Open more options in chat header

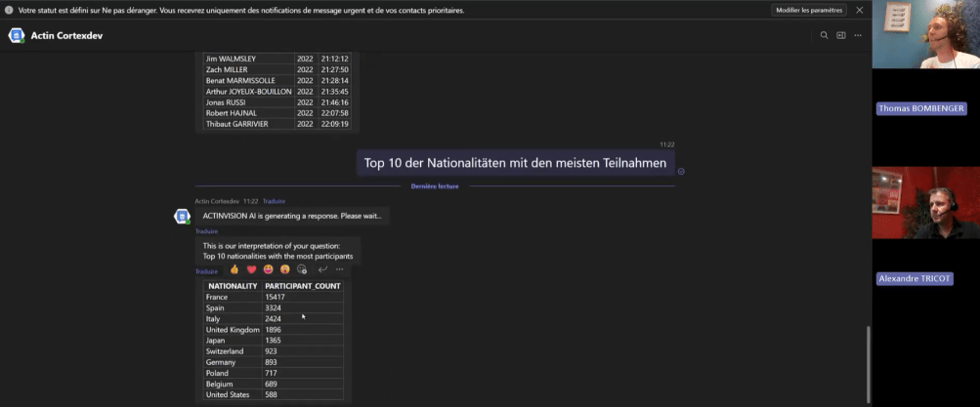coord(858,35)
